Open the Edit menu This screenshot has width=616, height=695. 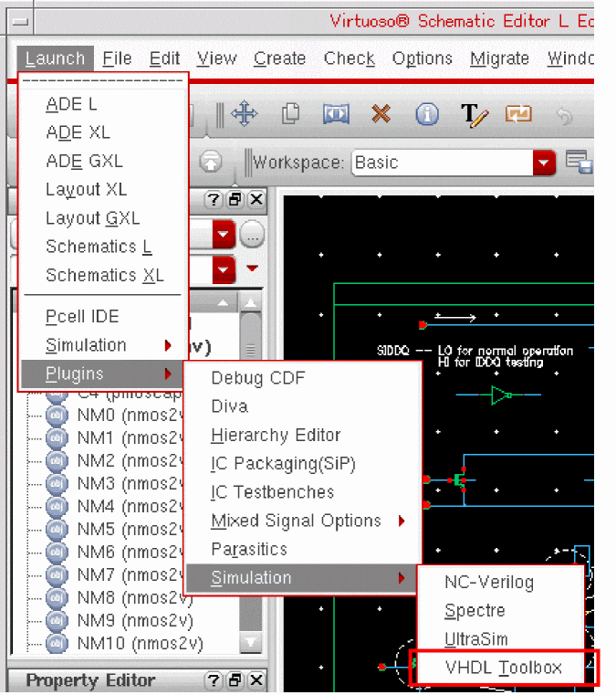click(x=164, y=58)
